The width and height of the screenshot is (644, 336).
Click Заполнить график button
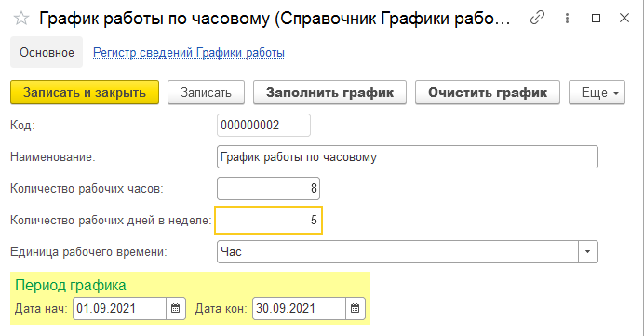point(329,92)
